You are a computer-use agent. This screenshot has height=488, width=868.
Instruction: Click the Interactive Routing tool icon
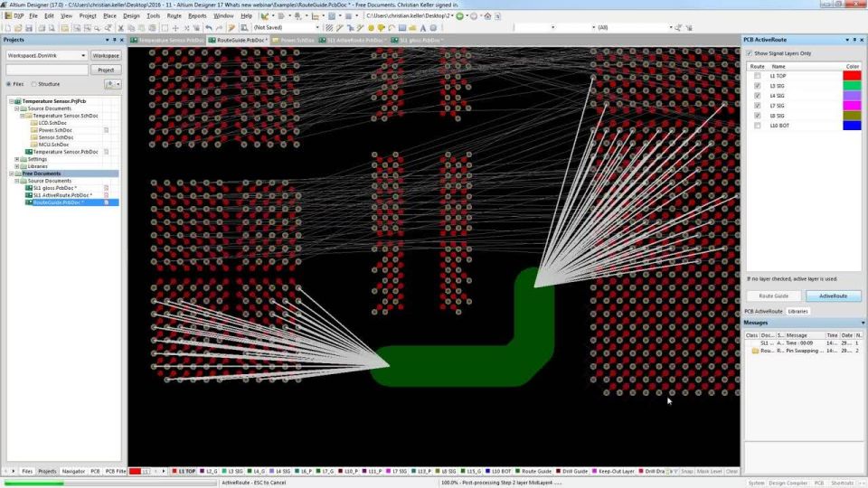(340, 28)
